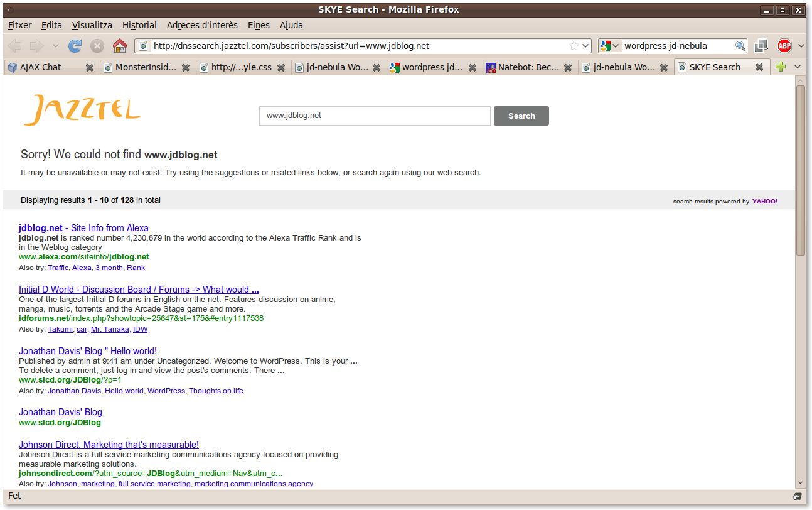Click the Back arrow in the navigation toolbar
This screenshot has width=812, height=510.
pos(15,46)
